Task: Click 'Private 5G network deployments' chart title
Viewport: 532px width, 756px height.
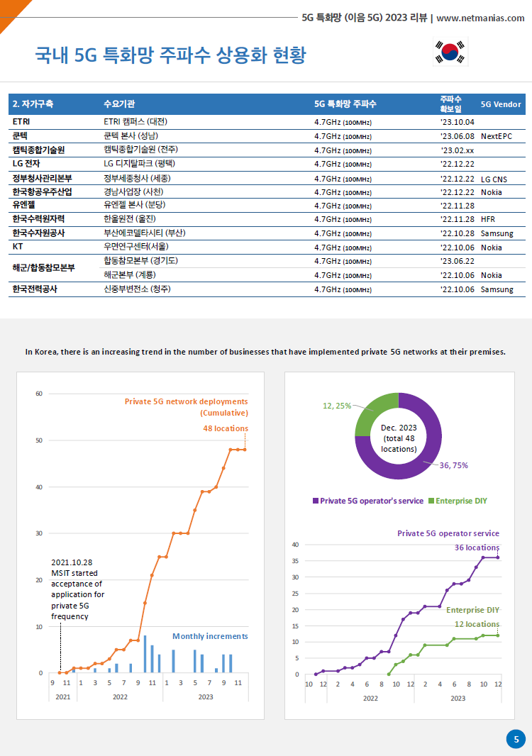Action: [186, 401]
